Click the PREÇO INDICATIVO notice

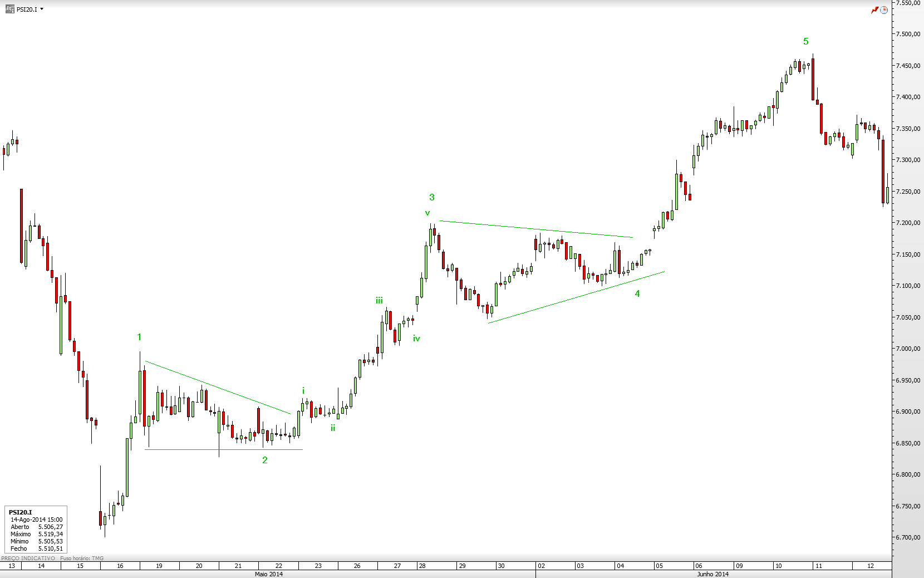tap(28, 558)
